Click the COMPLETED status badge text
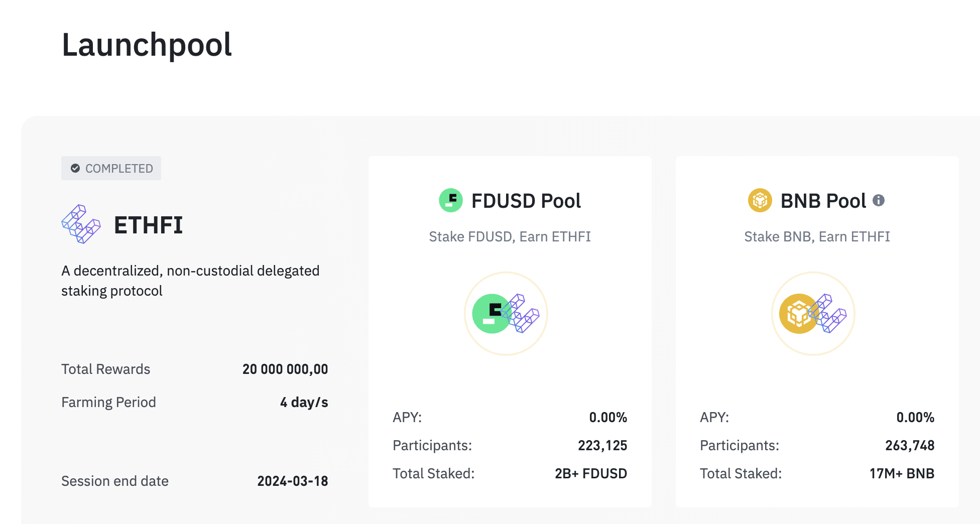 119,169
